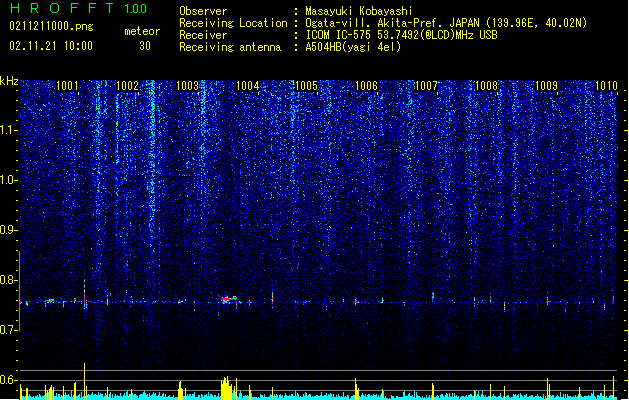Click the 1.1 kHz axis label
This screenshot has width=629, height=400.
coord(8,130)
